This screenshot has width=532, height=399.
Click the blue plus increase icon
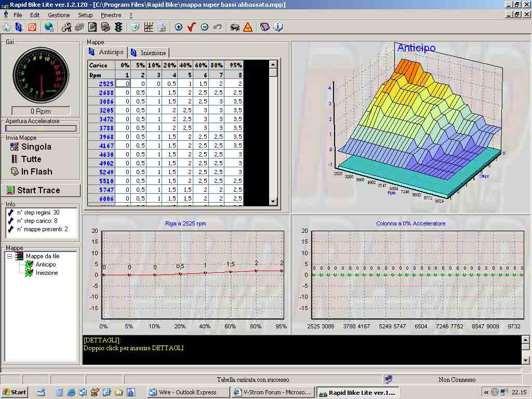[x=179, y=27]
